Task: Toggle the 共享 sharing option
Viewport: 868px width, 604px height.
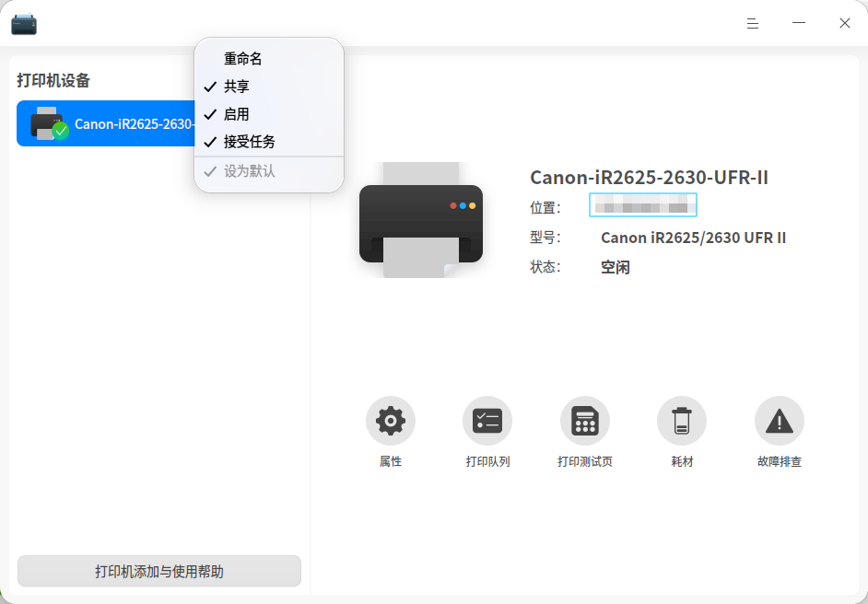Action: coord(269,87)
